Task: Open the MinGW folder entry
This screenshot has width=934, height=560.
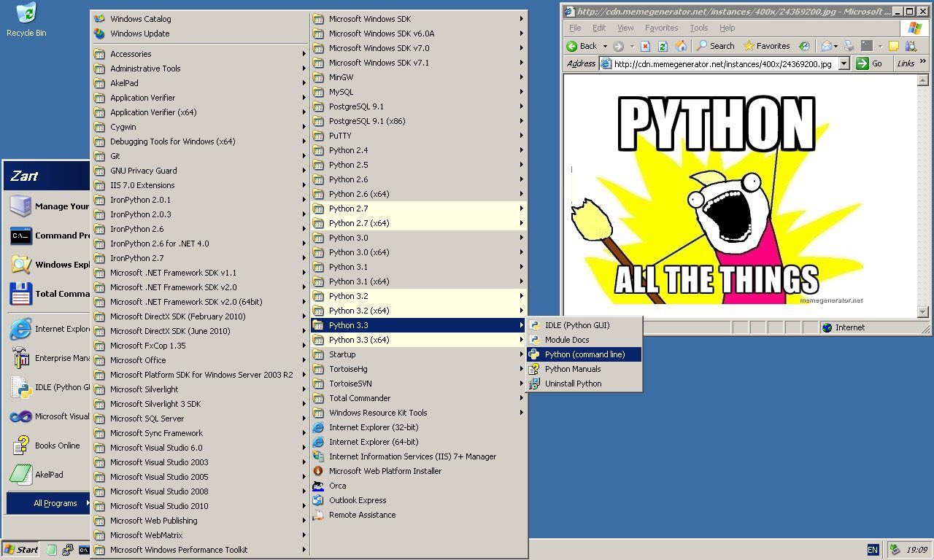Action: click(x=419, y=77)
